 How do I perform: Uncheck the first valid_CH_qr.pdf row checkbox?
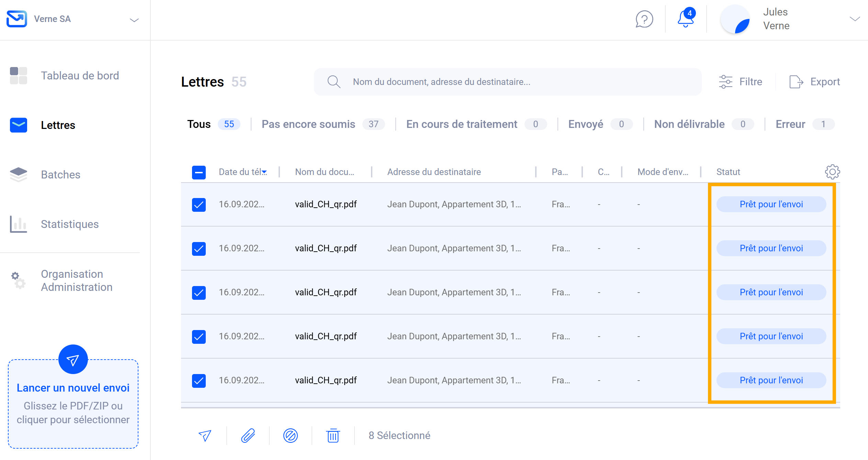(199, 205)
